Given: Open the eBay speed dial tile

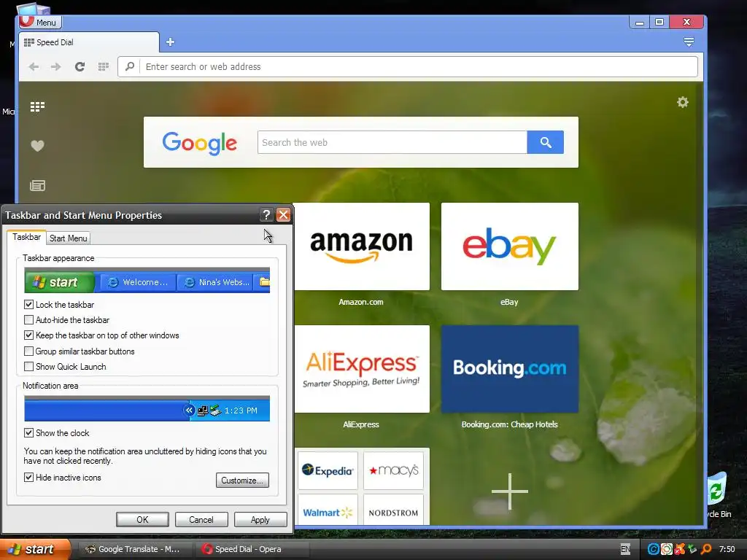Looking at the screenshot, I should click(x=510, y=246).
